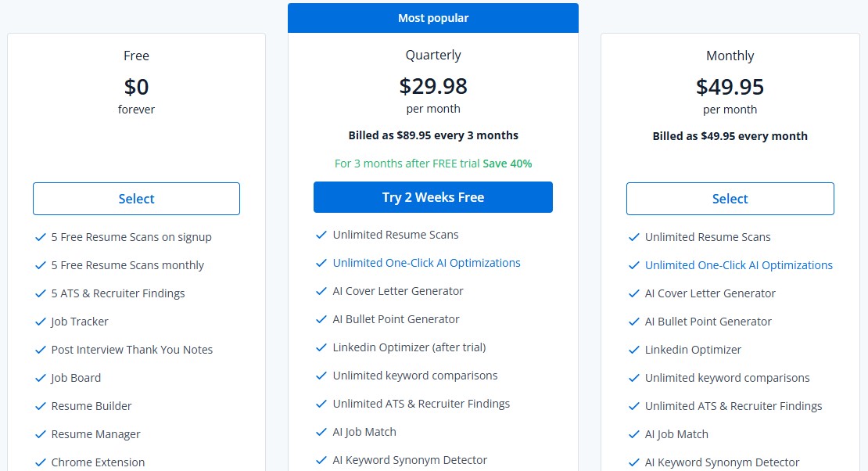Click the Save 40% text

[507, 164]
